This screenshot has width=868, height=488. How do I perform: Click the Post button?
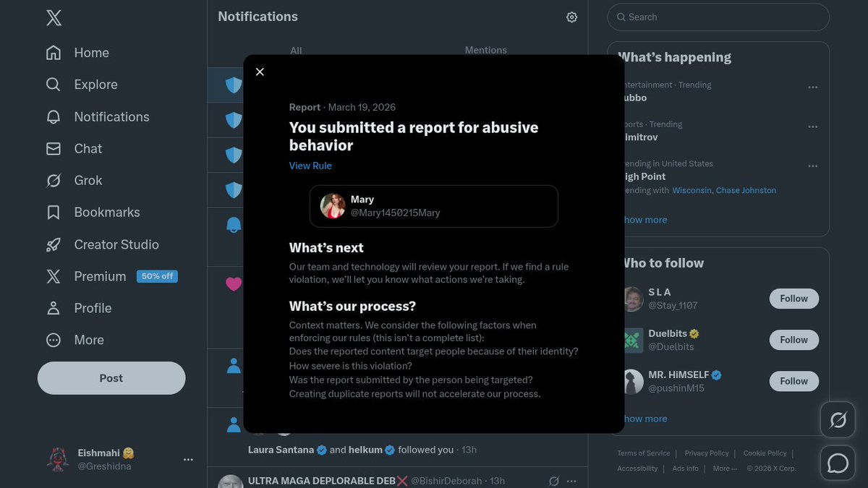pos(111,378)
